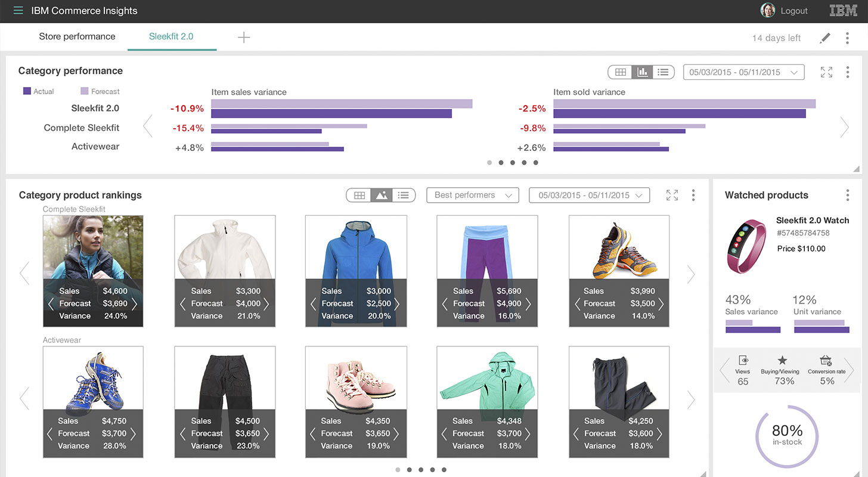Open the hamburger navigation menu
The image size is (868, 477).
pos(18,10)
